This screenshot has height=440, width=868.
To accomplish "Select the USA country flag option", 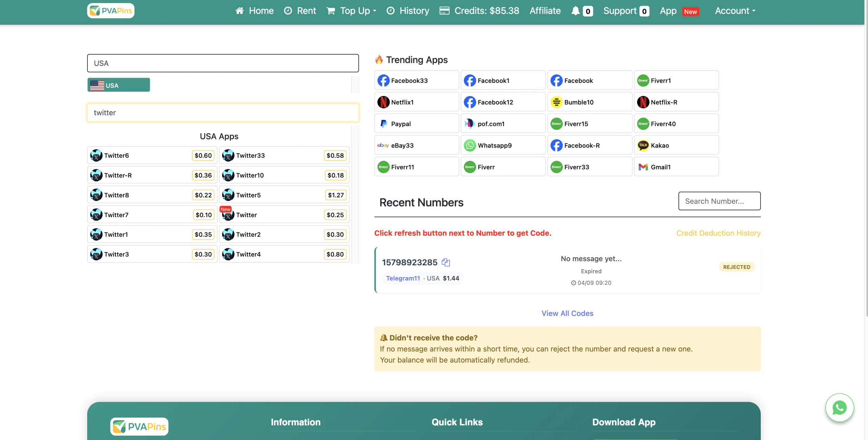I will tap(119, 85).
